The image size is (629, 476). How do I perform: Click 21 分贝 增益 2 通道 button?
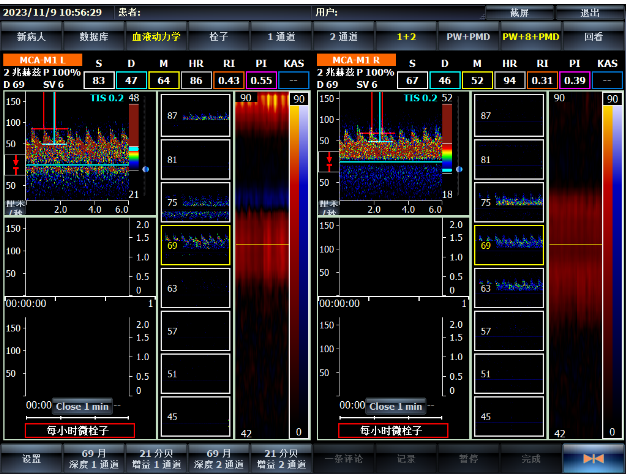tap(281, 458)
